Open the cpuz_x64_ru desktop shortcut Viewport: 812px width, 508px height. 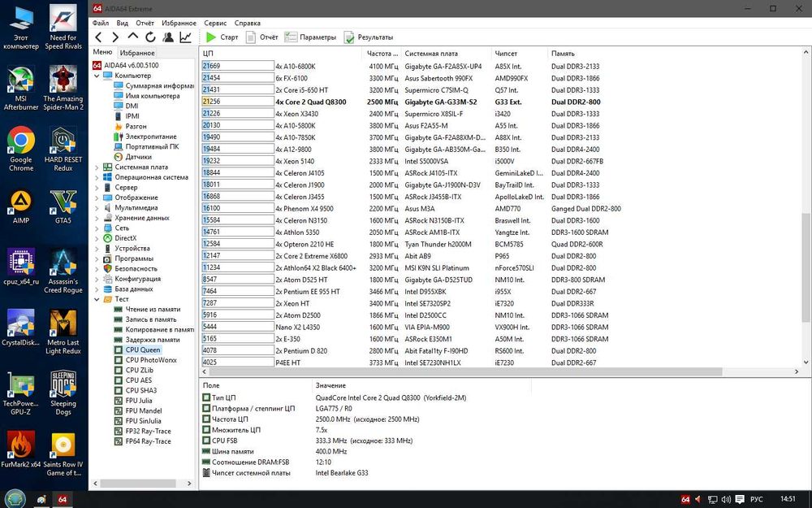coord(21,267)
